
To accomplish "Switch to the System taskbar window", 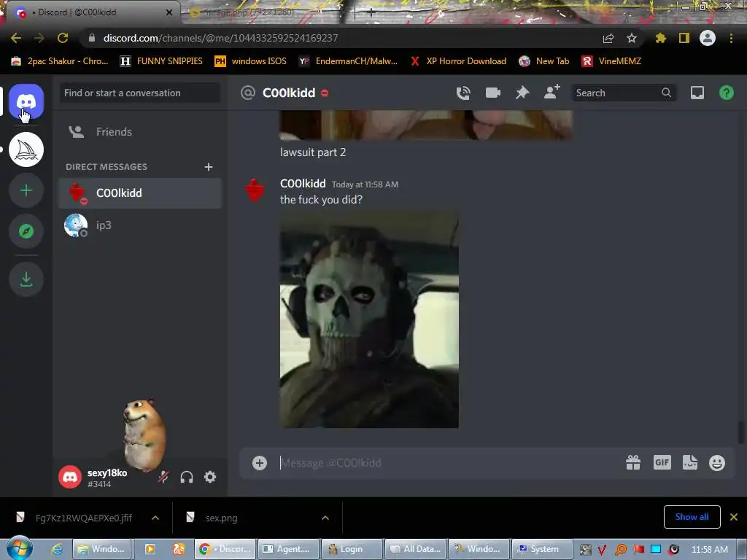I will [x=542, y=549].
